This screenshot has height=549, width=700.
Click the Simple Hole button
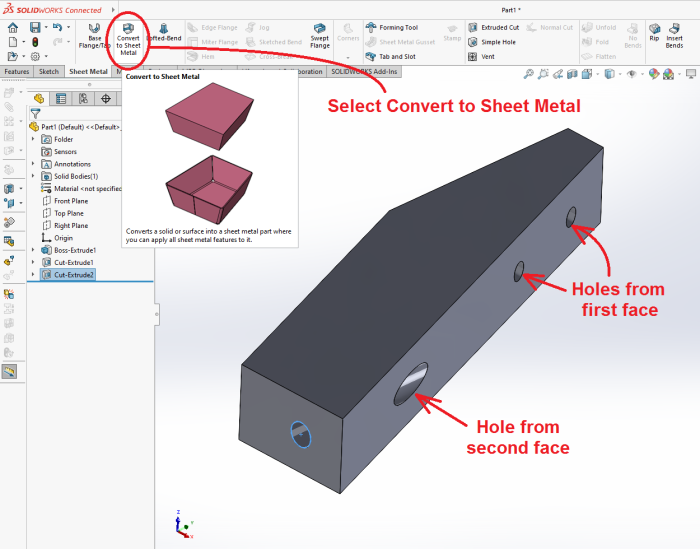[x=498, y=42]
